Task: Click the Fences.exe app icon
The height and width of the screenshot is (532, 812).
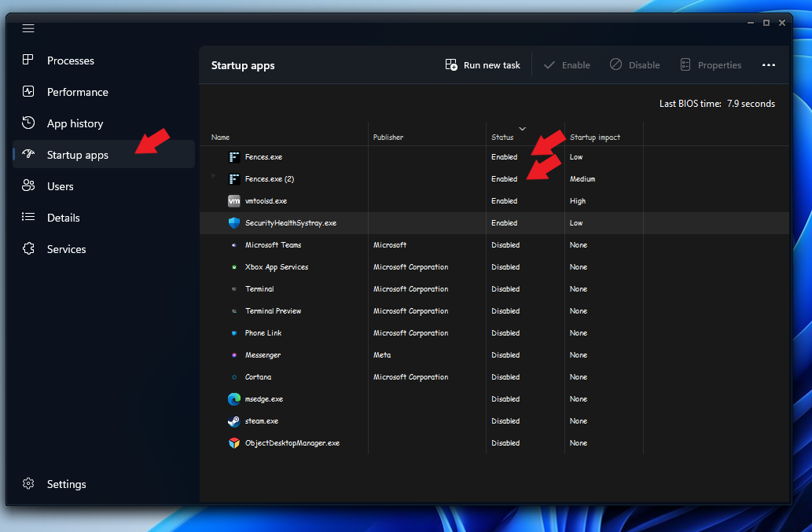Action: pyautogui.click(x=234, y=157)
